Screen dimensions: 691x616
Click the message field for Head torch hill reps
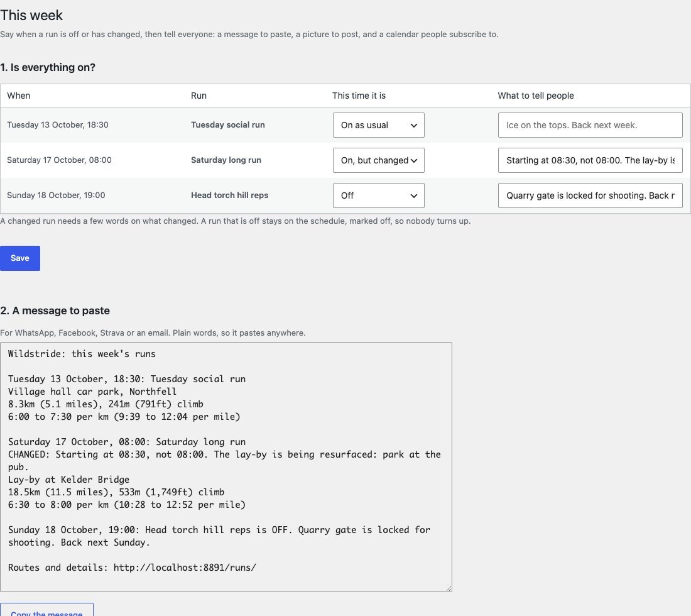[x=590, y=195]
